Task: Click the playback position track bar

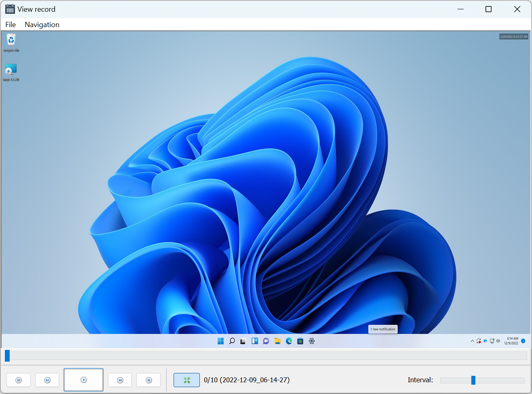Action: click(267, 356)
